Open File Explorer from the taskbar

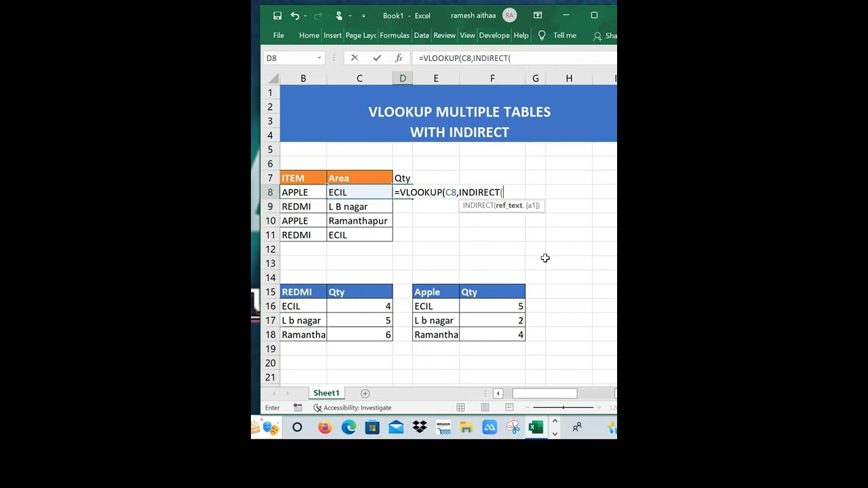pyautogui.click(x=466, y=427)
